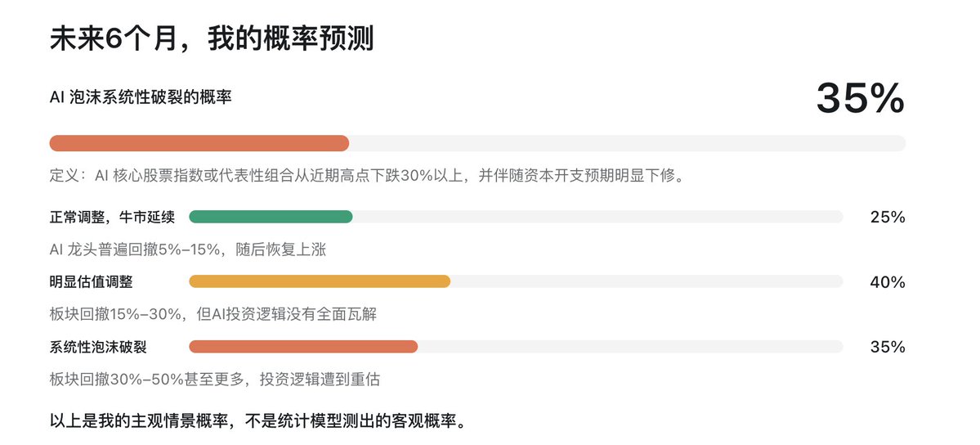
Task: Click the large 35% probability figure
Action: click(860, 98)
